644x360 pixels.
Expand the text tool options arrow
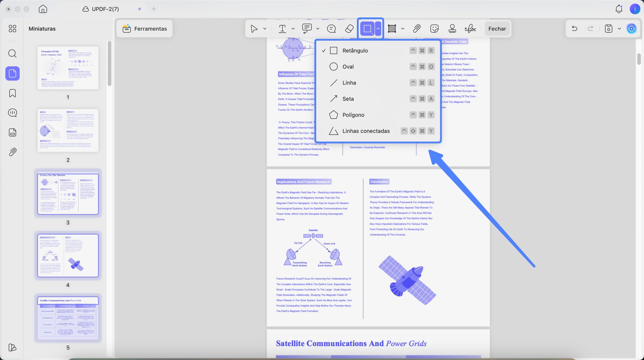point(293,29)
